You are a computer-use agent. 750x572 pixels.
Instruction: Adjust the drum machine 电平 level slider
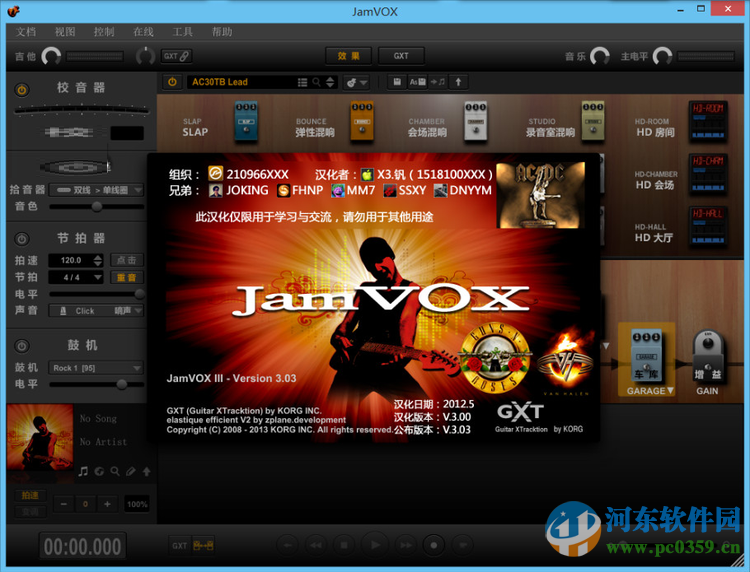96,384
